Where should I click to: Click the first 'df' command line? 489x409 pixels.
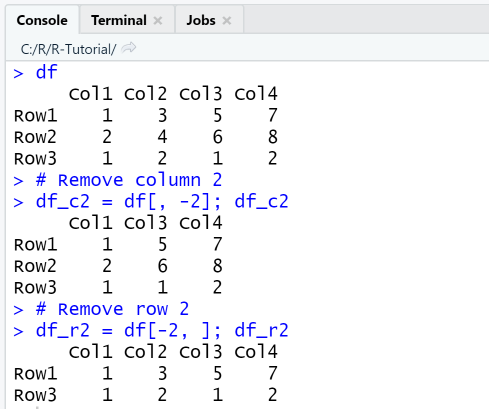click(x=47, y=72)
